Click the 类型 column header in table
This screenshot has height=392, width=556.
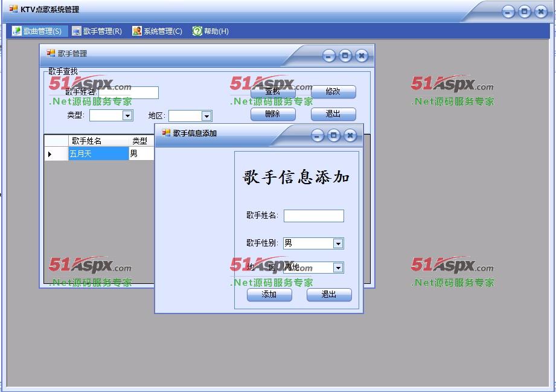[x=141, y=141]
